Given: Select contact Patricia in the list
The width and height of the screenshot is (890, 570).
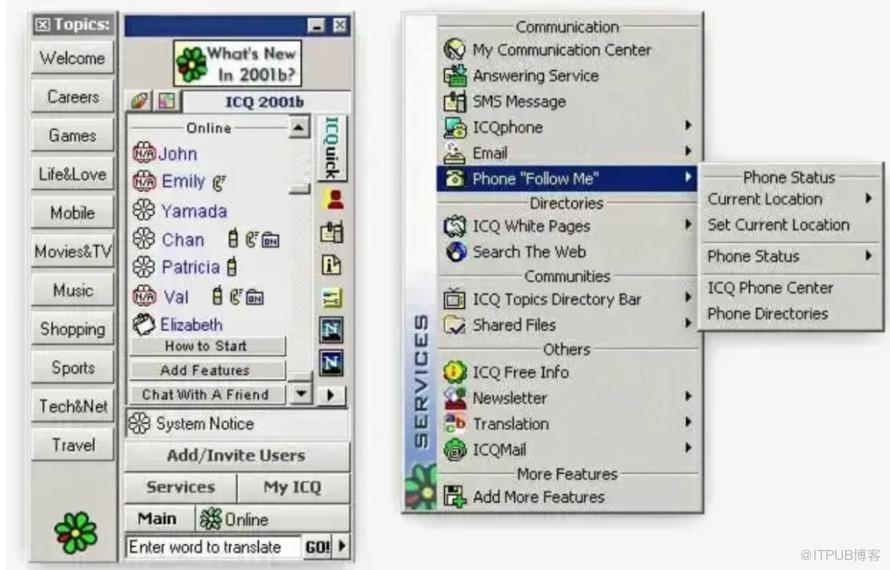Looking at the screenshot, I should point(191,267).
